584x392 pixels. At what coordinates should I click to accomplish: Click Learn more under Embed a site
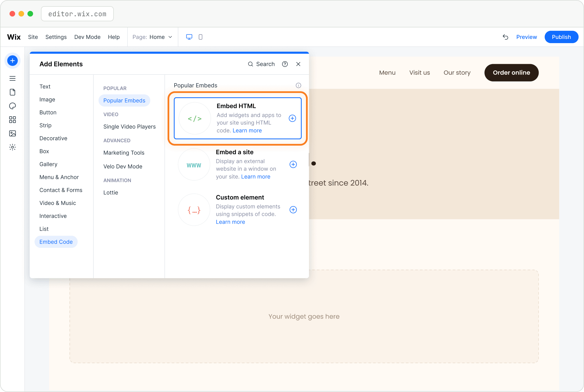256,177
